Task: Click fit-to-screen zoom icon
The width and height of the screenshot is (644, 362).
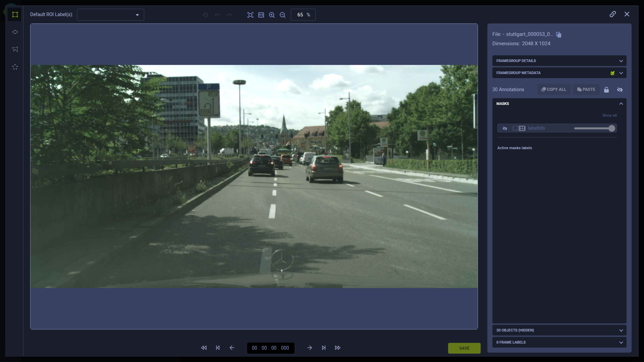Action: 250,15
